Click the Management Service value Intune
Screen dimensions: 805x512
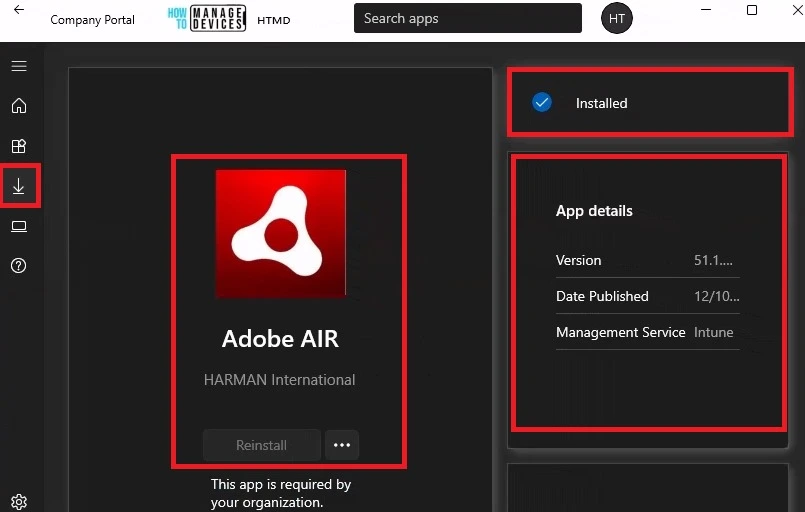[x=713, y=332]
